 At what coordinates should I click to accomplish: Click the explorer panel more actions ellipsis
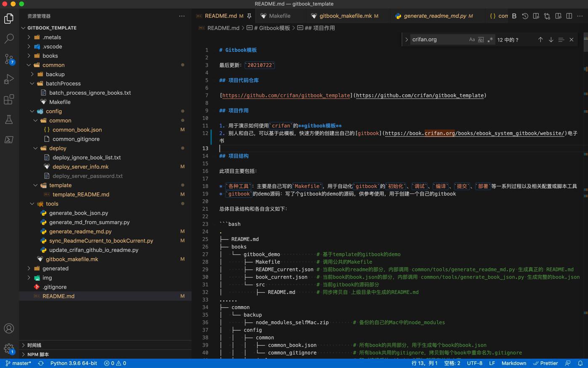[182, 16]
